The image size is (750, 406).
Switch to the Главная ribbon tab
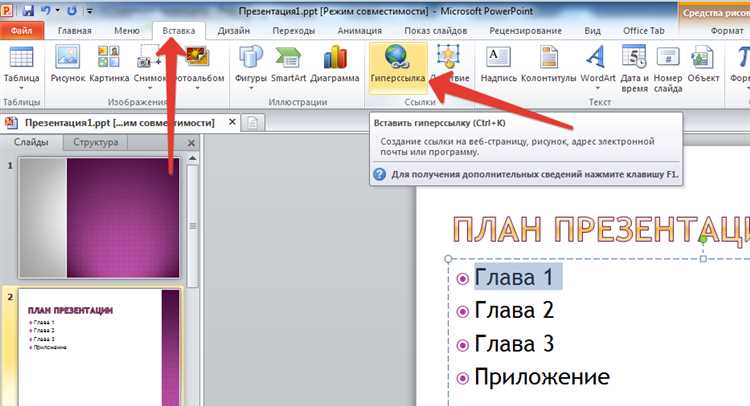[75, 31]
